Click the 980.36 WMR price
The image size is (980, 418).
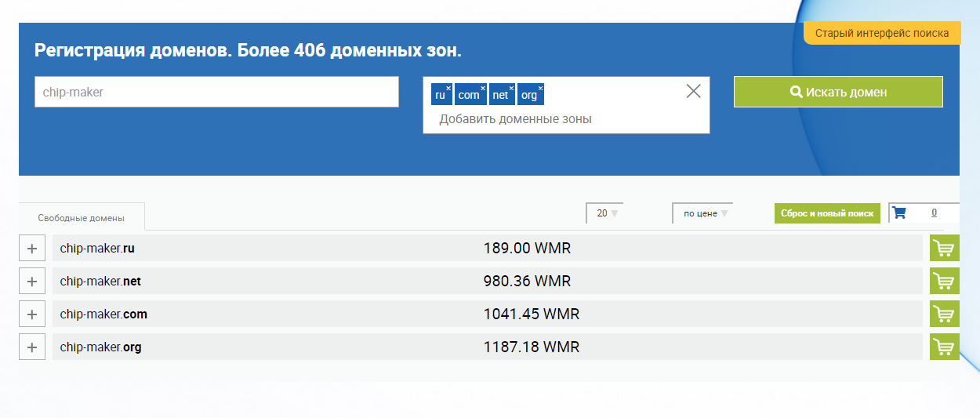click(x=527, y=282)
